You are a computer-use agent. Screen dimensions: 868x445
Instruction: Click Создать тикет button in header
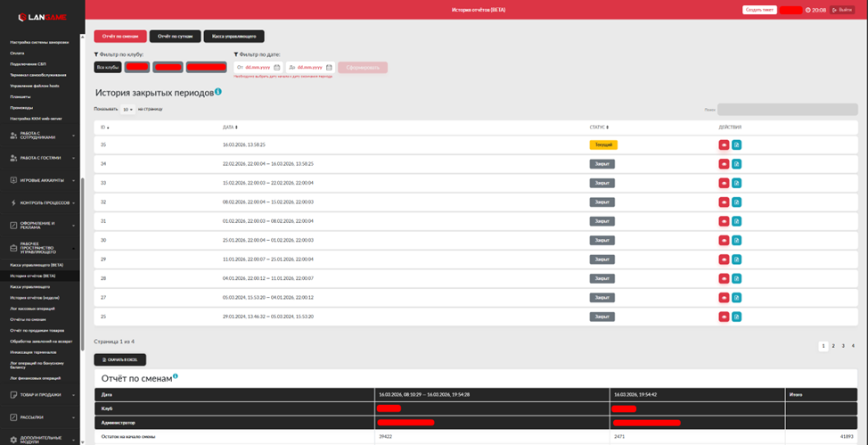coord(759,10)
